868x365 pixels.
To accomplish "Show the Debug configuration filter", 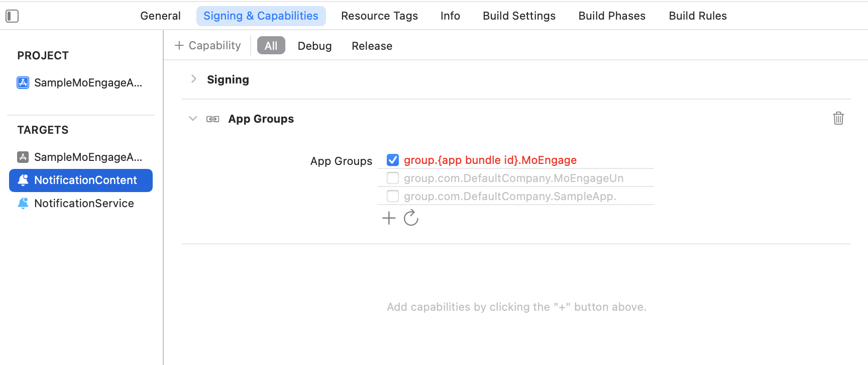I will 314,46.
